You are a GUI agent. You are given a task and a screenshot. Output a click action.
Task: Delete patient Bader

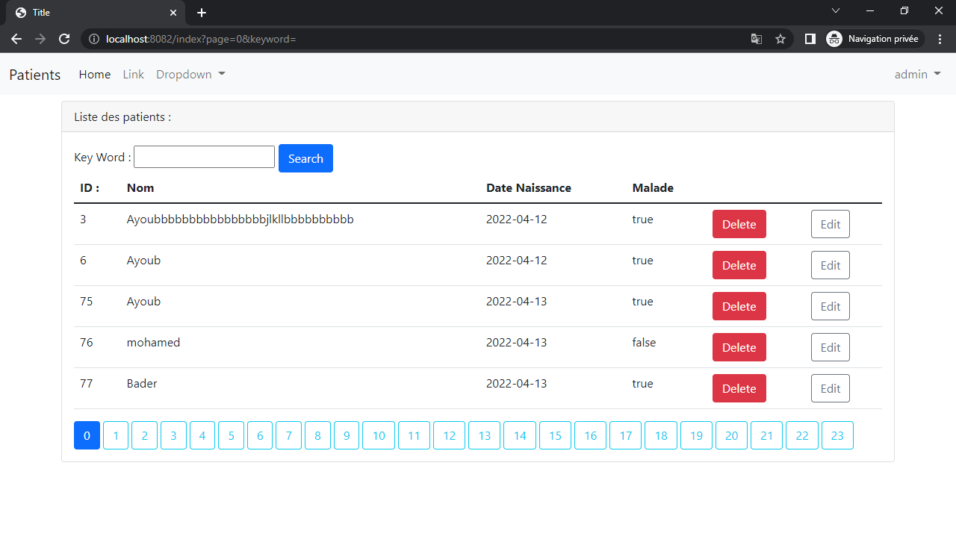click(739, 388)
